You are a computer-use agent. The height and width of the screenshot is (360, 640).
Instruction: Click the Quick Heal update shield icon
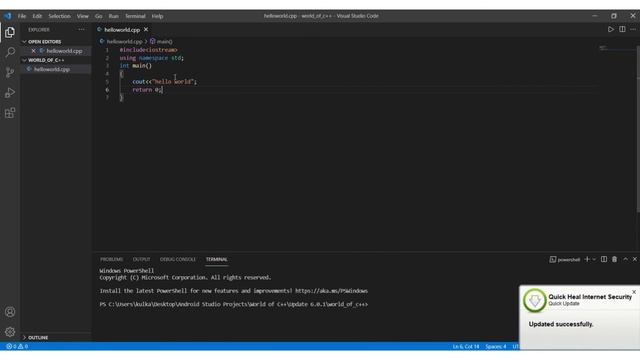coord(534,300)
